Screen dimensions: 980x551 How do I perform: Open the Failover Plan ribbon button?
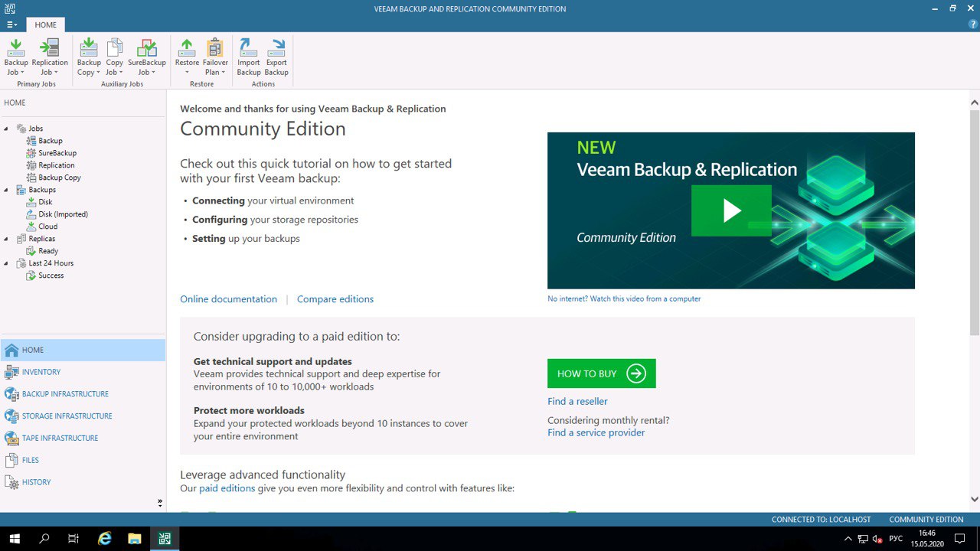(215, 57)
